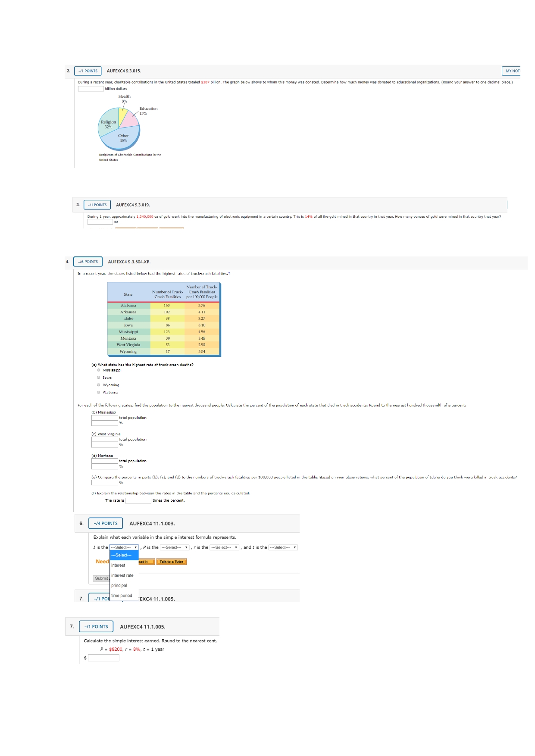Focus the billion dollars answer field

point(91,89)
